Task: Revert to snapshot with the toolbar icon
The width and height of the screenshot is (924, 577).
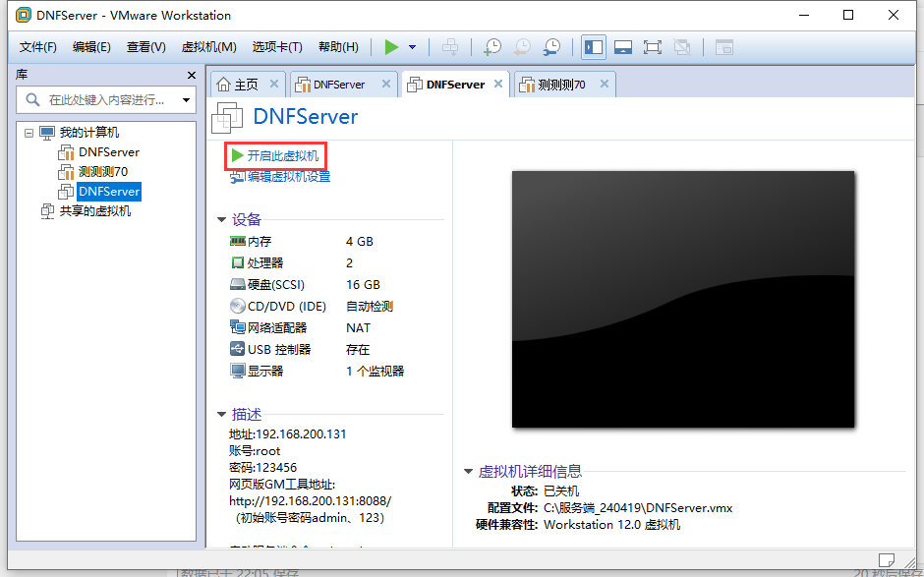Action: click(x=522, y=46)
